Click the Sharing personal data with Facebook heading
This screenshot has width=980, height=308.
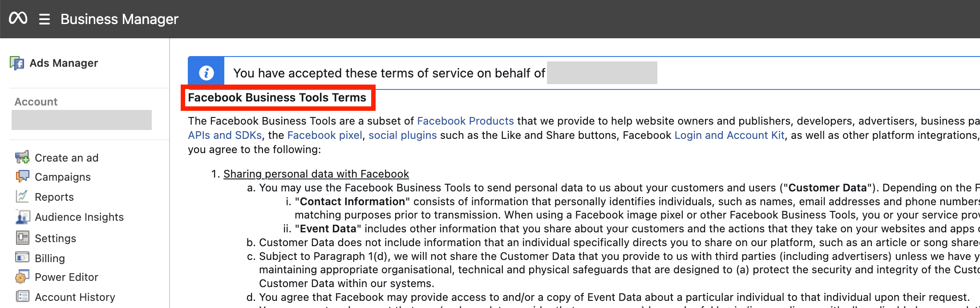tap(316, 174)
